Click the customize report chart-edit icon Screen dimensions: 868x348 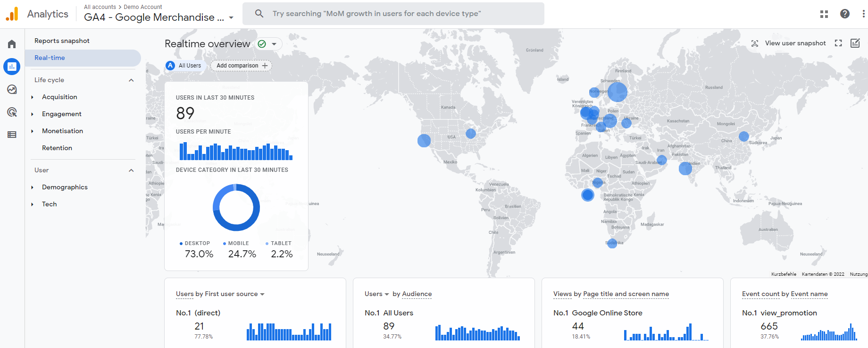(x=855, y=43)
